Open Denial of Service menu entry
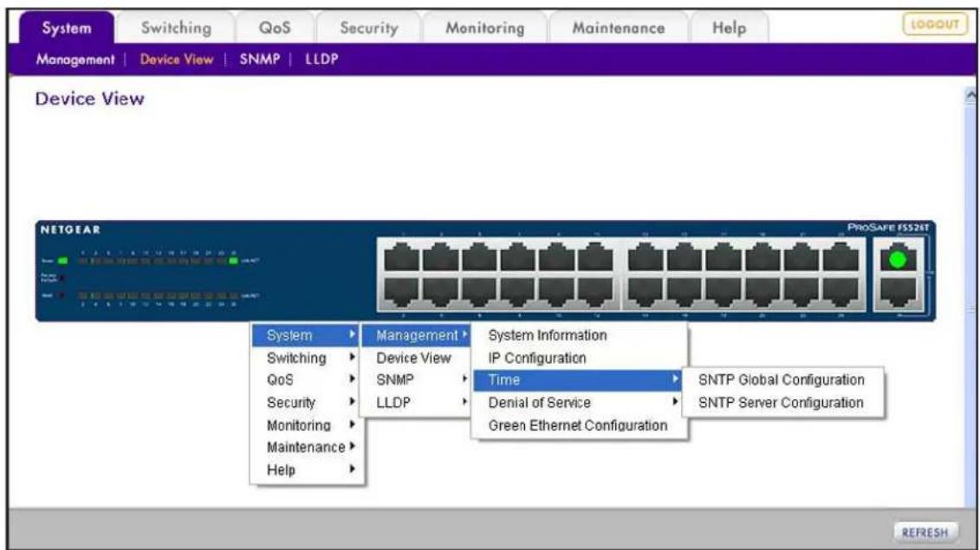The image size is (980, 550). (579, 403)
